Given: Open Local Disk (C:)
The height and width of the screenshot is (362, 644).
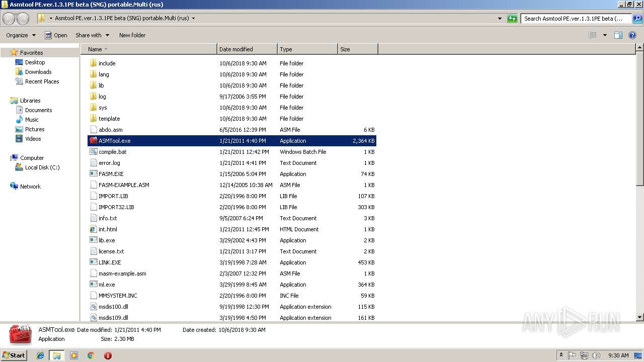Looking at the screenshot, I should pos(42,167).
